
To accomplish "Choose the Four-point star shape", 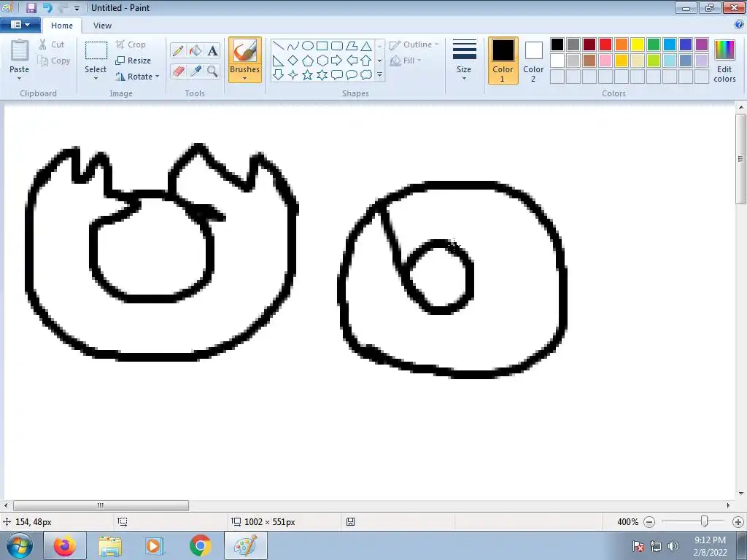I will pyautogui.click(x=293, y=75).
